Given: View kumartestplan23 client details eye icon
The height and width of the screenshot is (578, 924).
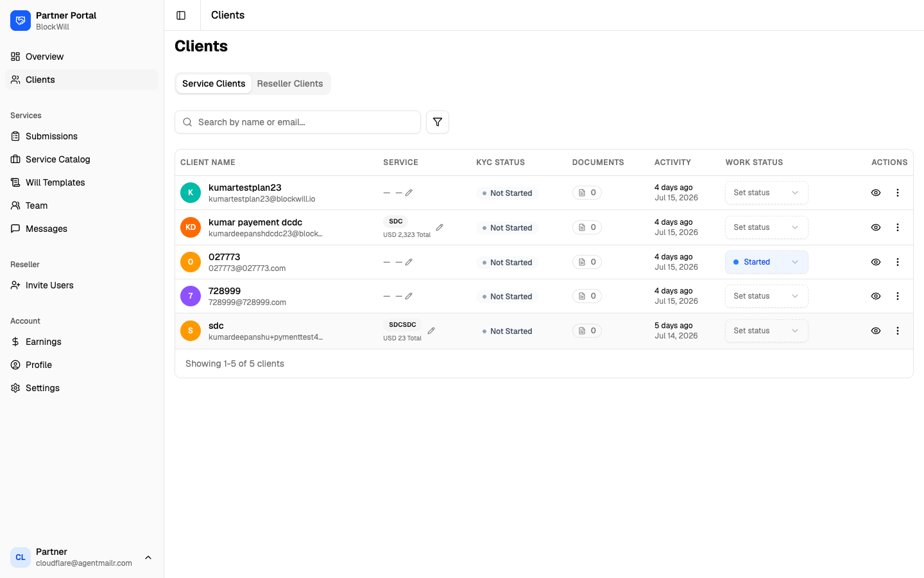Looking at the screenshot, I should coord(876,193).
